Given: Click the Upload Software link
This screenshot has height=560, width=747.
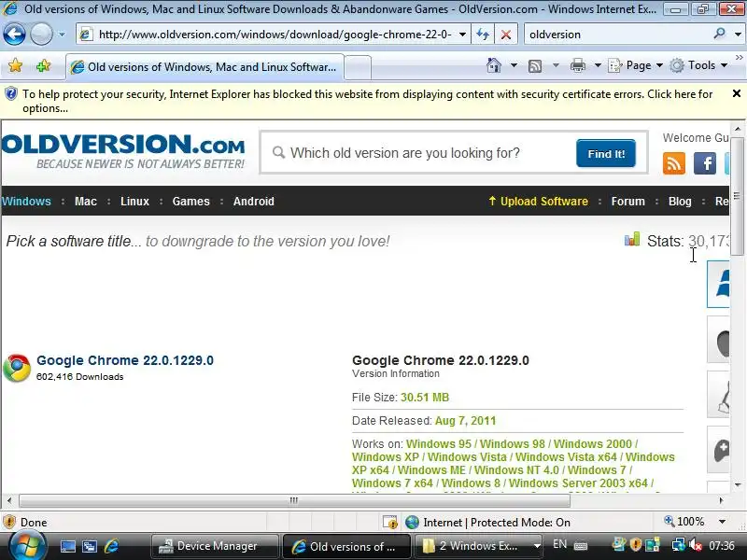Looking at the screenshot, I should click(539, 202).
